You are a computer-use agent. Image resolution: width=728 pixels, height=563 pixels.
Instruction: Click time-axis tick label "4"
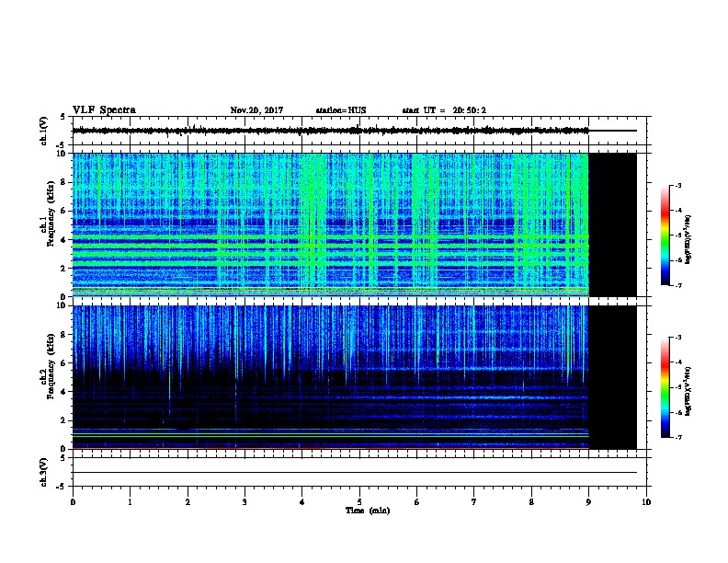click(301, 501)
